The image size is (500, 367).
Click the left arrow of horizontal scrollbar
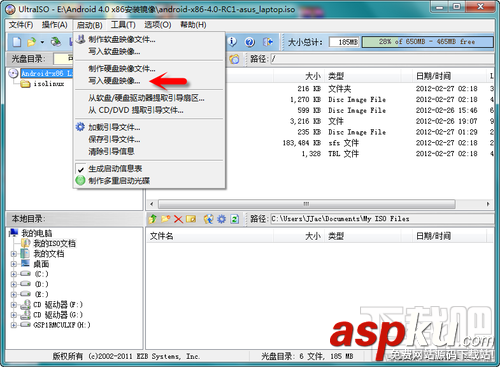152,204
